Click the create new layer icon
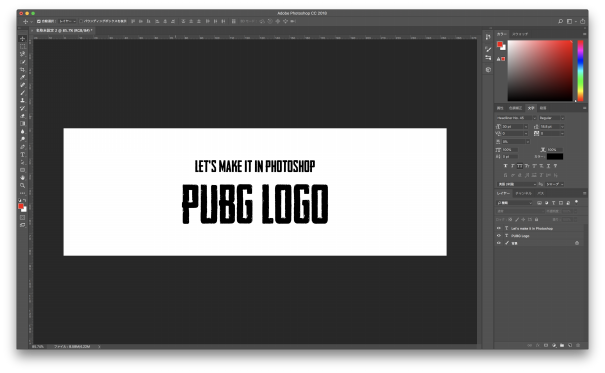 pos(570,345)
